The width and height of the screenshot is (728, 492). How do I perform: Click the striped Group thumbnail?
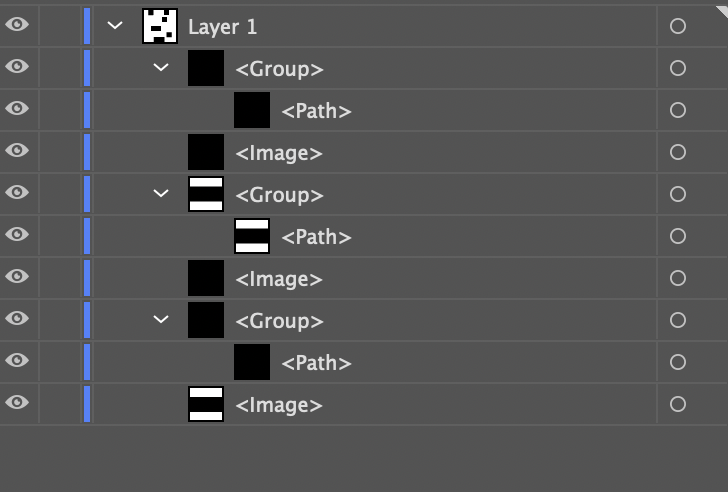206,194
